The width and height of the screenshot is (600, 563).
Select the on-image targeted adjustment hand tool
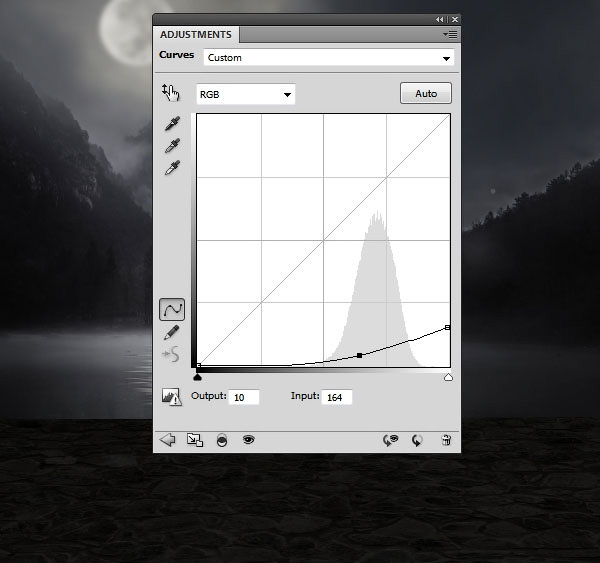click(171, 92)
